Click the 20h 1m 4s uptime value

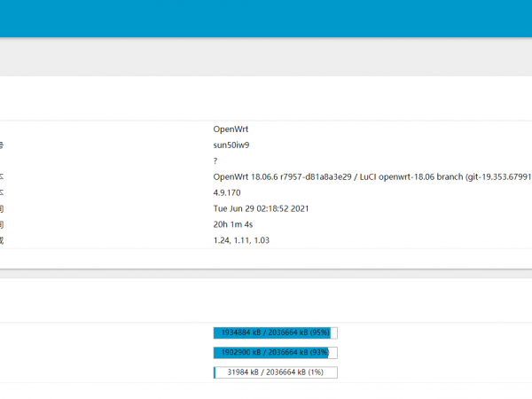click(x=235, y=224)
